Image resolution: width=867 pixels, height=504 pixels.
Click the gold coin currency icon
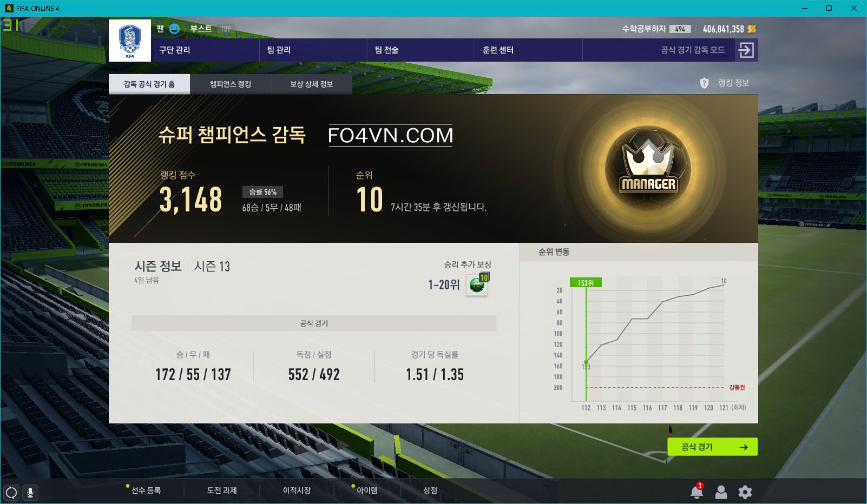pos(751,29)
